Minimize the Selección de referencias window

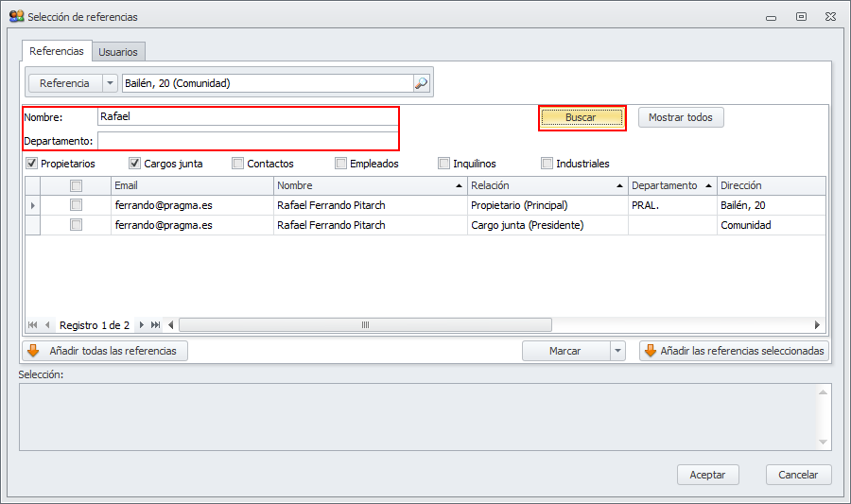[x=771, y=17]
